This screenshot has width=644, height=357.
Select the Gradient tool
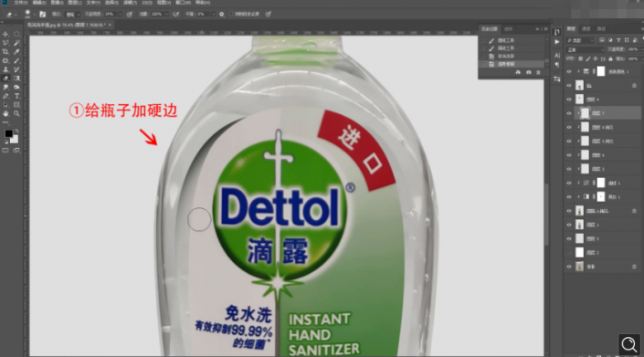(x=16, y=79)
